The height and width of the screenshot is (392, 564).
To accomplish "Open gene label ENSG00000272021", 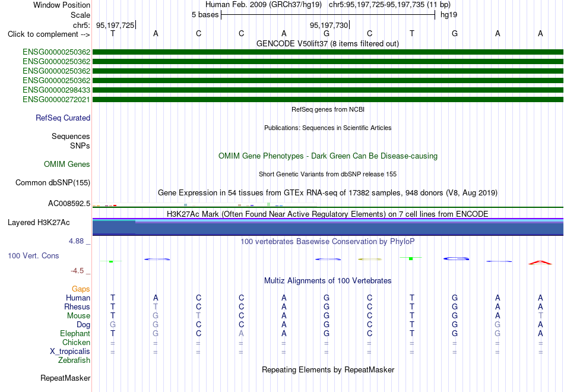I will 56,99.
